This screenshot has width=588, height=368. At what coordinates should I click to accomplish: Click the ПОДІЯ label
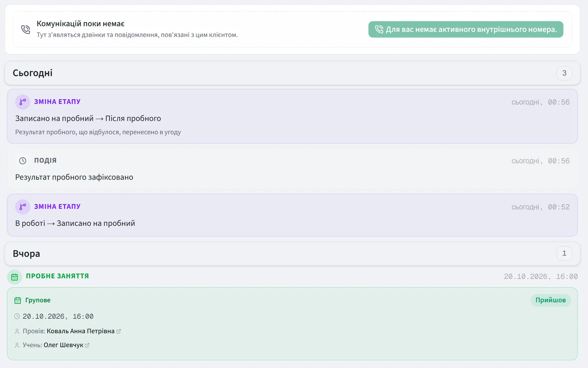(x=45, y=160)
